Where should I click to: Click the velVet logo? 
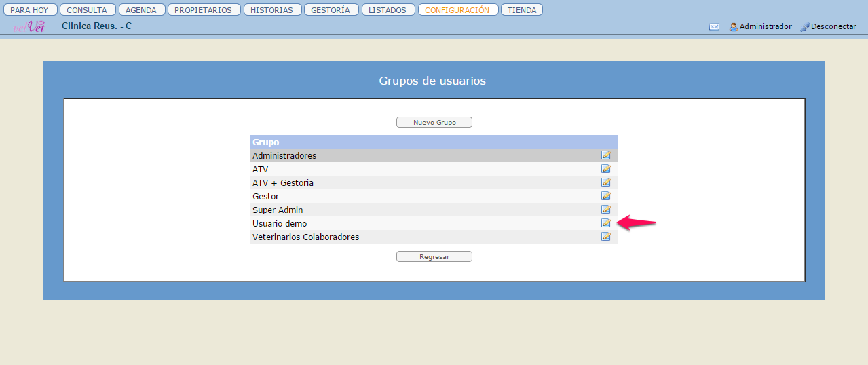coord(29,26)
